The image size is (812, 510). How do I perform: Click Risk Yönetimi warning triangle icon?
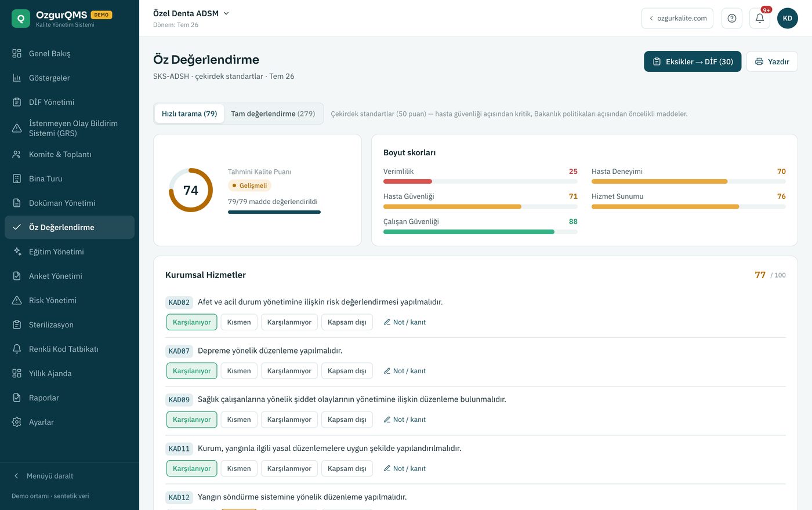(x=17, y=300)
